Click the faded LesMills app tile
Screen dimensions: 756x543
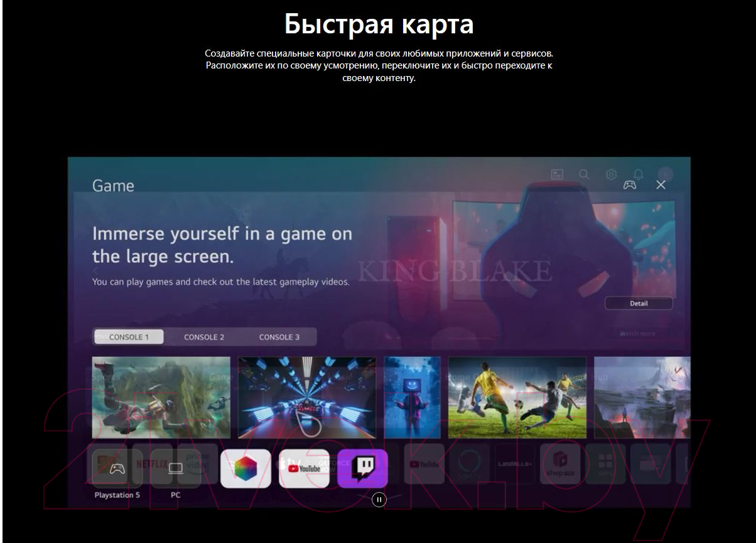[x=515, y=464]
